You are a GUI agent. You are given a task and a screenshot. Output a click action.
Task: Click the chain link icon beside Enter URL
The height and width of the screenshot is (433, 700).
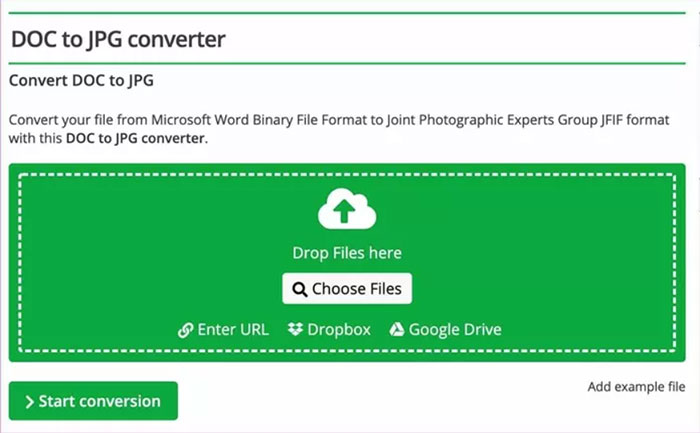point(185,330)
